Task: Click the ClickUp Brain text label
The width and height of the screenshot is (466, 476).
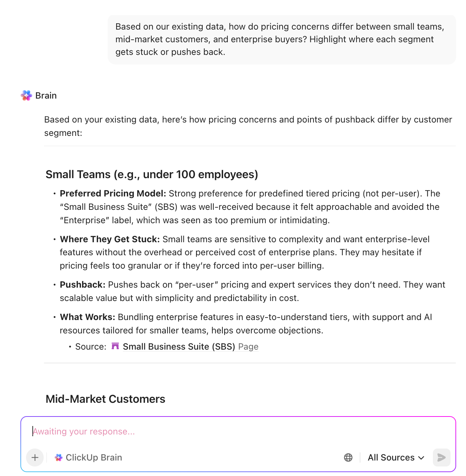Action: pyautogui.click(x=94, y=457)
